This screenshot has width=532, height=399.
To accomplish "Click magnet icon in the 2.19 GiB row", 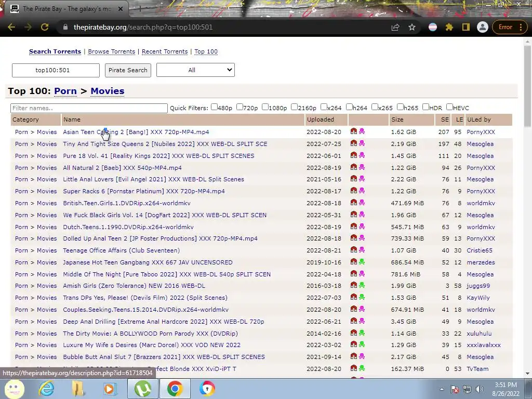I will point(353,143).
